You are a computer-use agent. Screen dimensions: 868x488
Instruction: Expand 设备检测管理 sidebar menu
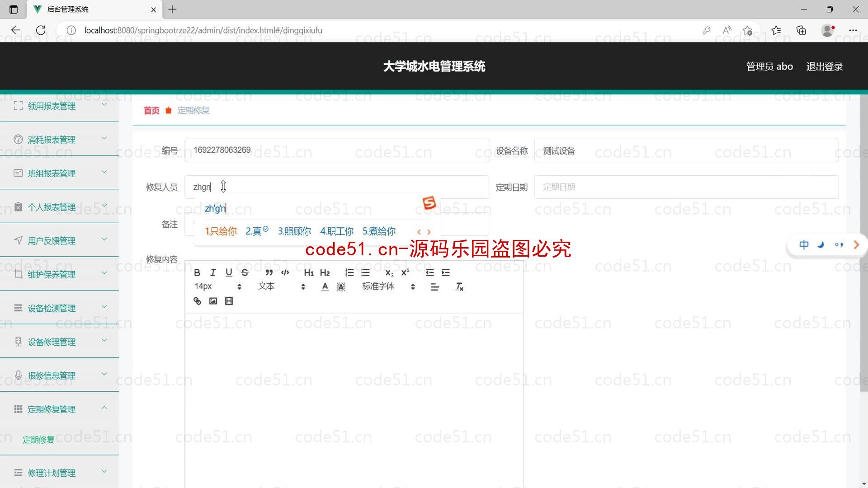(59, 308)
